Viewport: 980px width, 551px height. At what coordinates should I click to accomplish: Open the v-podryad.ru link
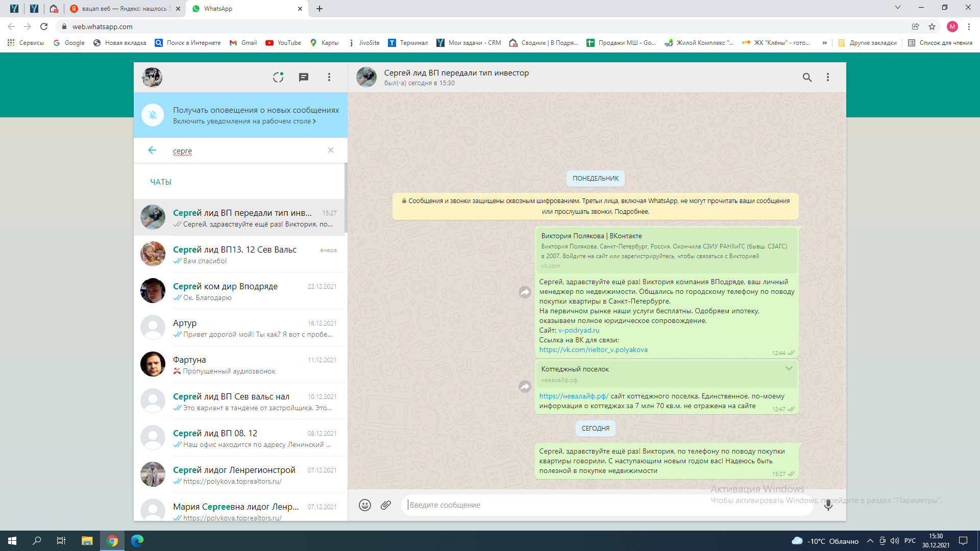578,331
